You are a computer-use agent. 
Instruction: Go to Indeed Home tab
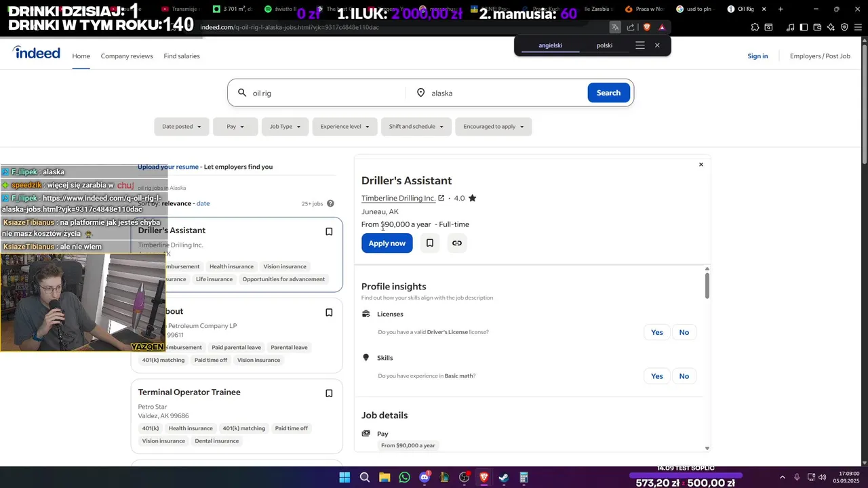[81, 56]
